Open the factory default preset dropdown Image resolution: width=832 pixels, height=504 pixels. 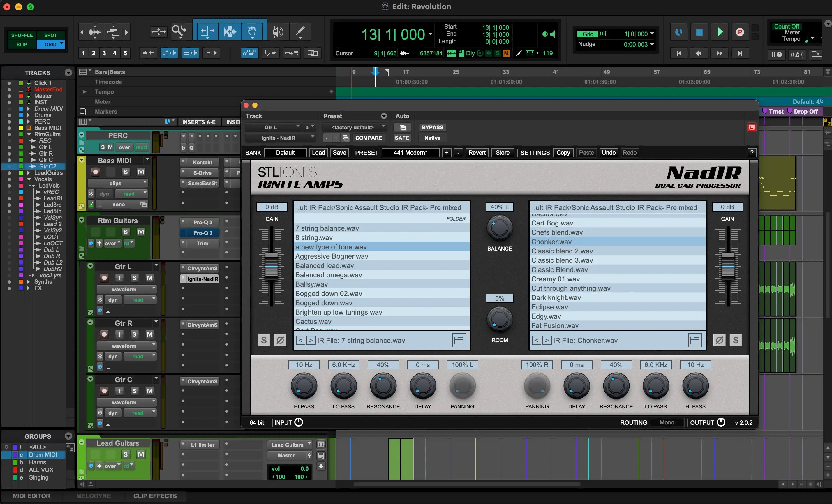tap(355, 127)
